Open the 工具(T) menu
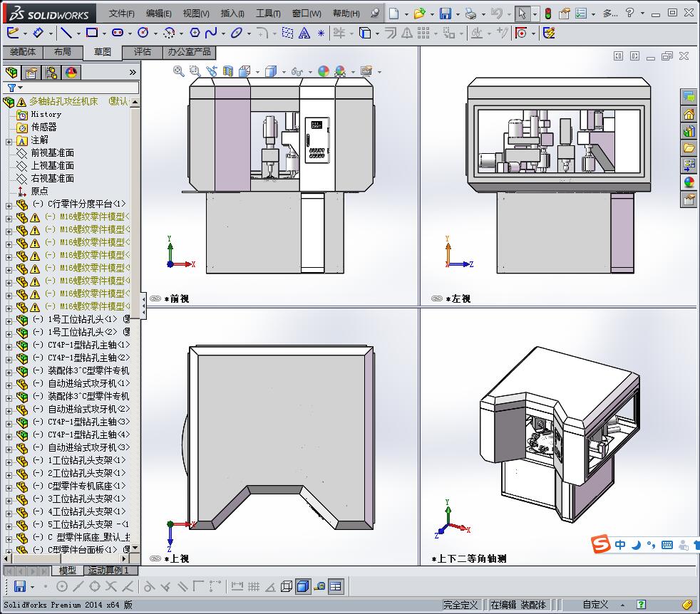 (268, 14)
